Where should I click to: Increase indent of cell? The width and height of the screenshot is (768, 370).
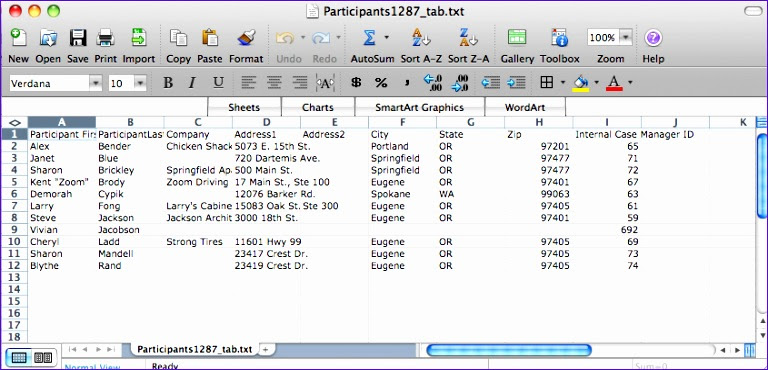[x=516, y=83]
